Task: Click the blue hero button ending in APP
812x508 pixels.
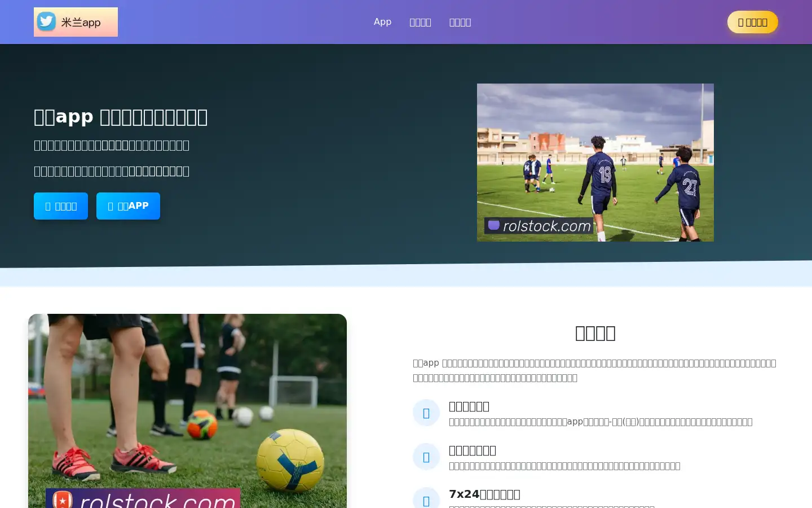Action: coord(128,206)
